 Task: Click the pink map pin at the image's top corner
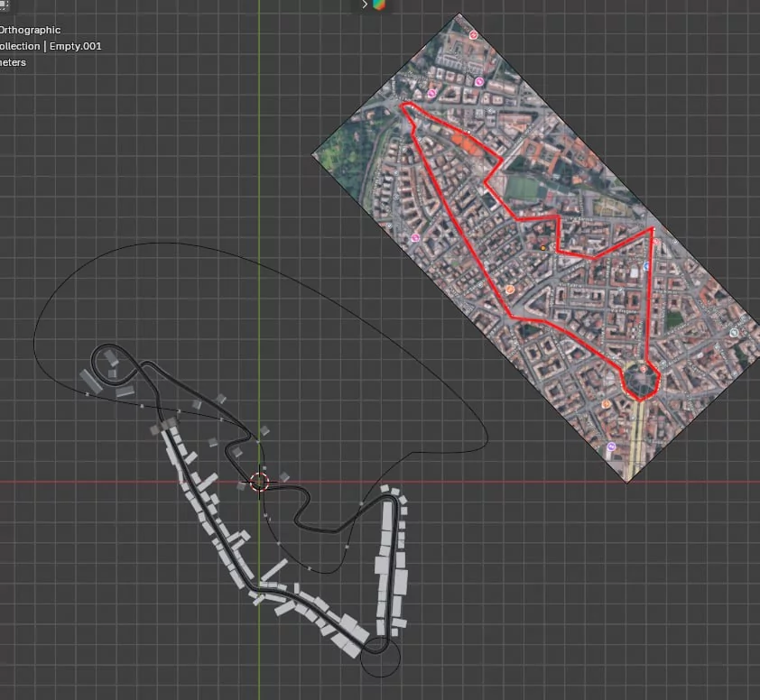pyautogui.click(x=480, y=82)
